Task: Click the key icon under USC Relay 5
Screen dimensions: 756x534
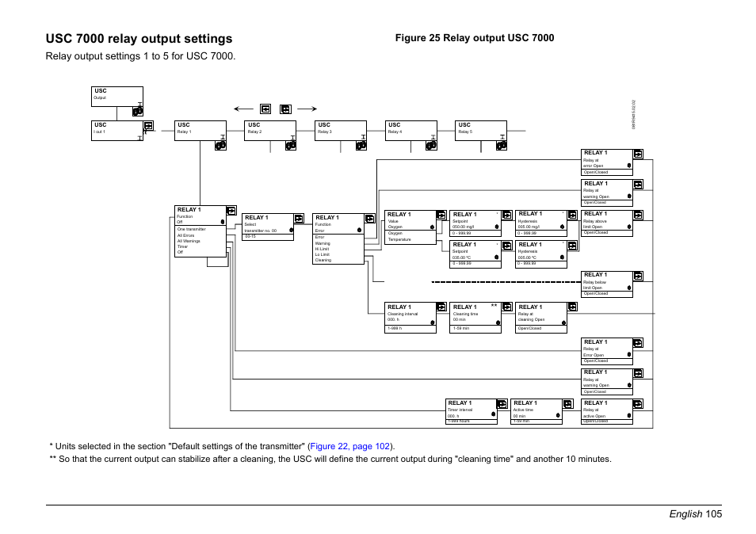Action: [x=502, y=145]
